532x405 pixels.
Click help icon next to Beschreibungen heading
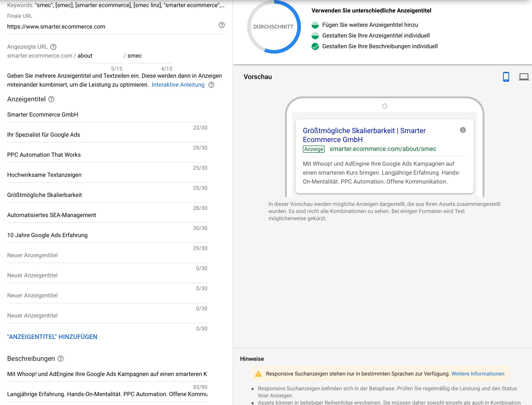coord(61,359)
